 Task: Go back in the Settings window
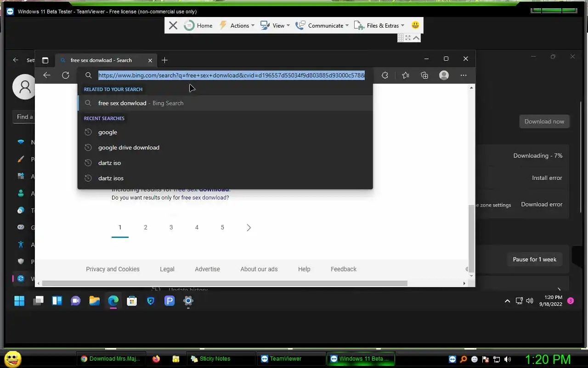tap(16, 60)
